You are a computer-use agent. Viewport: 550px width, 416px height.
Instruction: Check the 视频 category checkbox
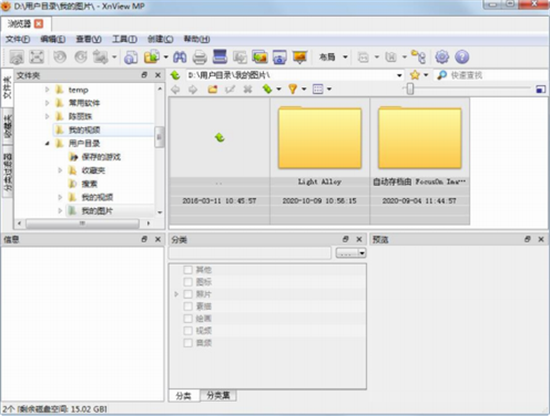point(188,330)
